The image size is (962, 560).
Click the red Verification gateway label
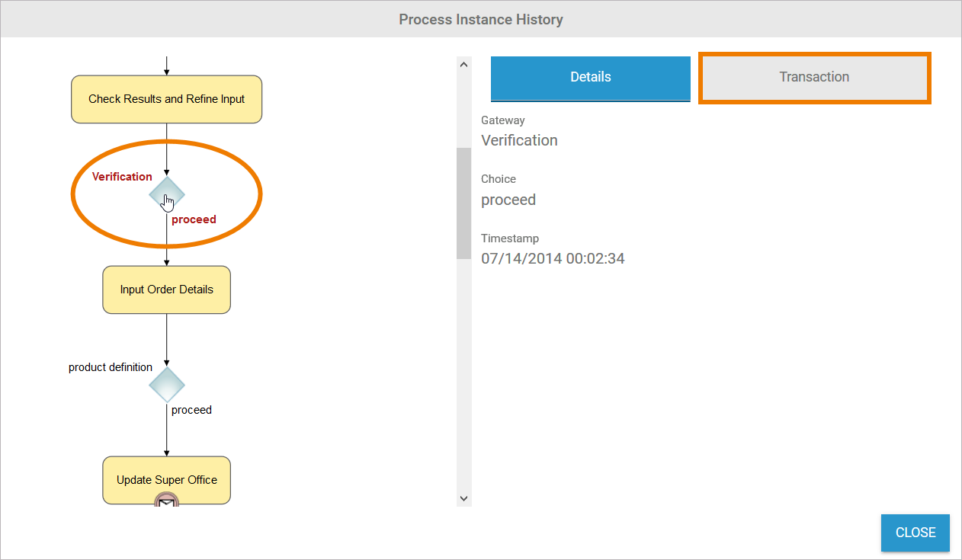click(122, 177)
